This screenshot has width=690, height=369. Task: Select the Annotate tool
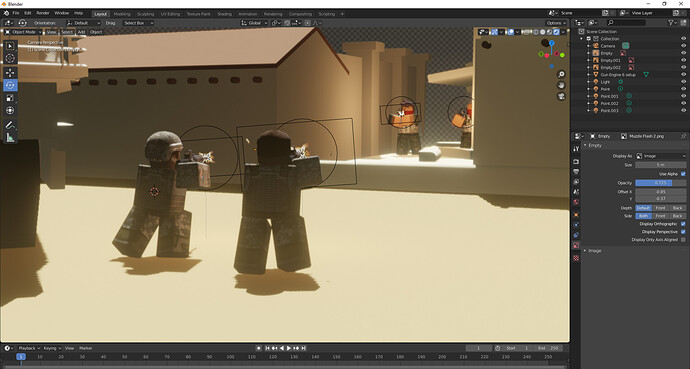click(10, 125)
